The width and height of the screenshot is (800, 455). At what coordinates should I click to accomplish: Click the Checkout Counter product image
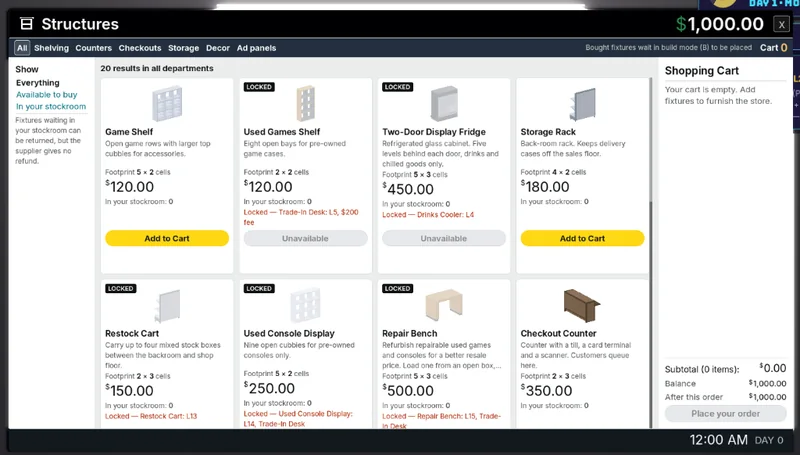point(582,305)
